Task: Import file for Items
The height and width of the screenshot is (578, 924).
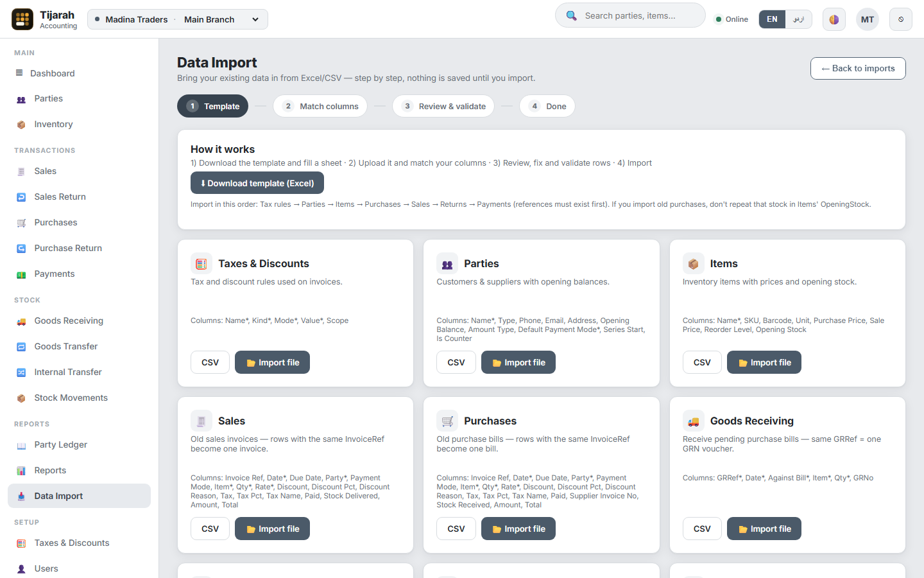Action: pos(764,362)
